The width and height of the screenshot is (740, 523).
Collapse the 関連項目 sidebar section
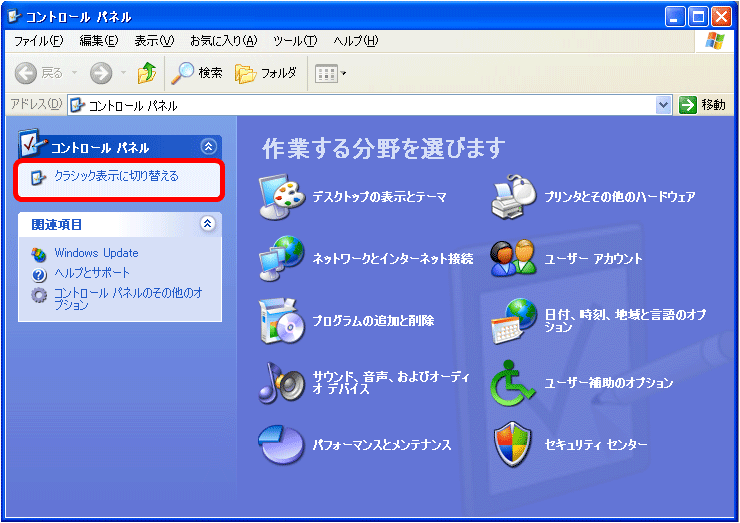click(x=207, y=223)
